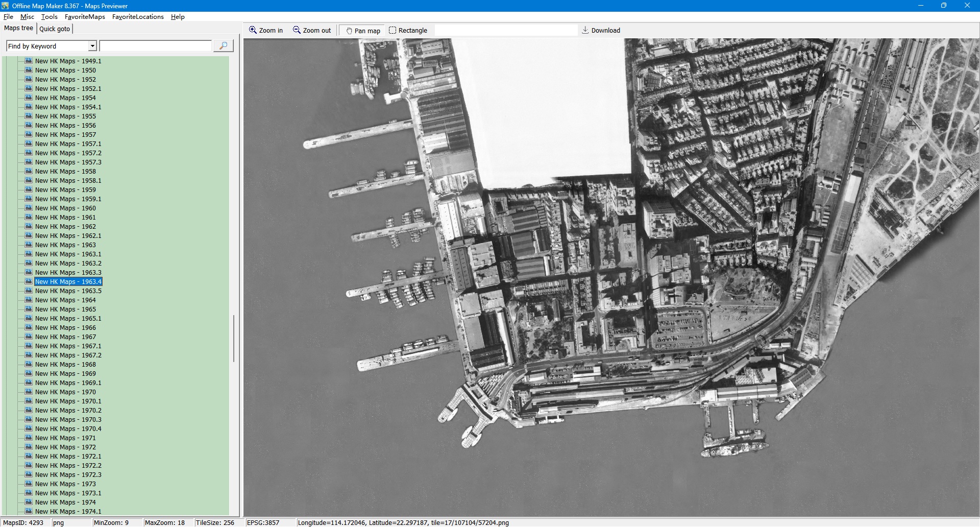Click the Download arrow icon
The image size is (980, 527).
pos(585,30)
